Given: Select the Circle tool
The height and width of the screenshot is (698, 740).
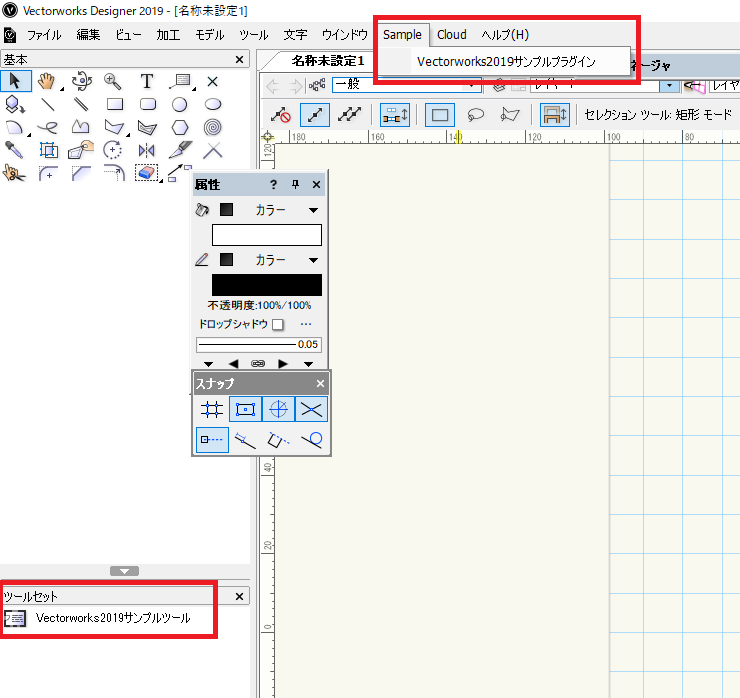Looking at the screenshot, I should pos(179,104).
